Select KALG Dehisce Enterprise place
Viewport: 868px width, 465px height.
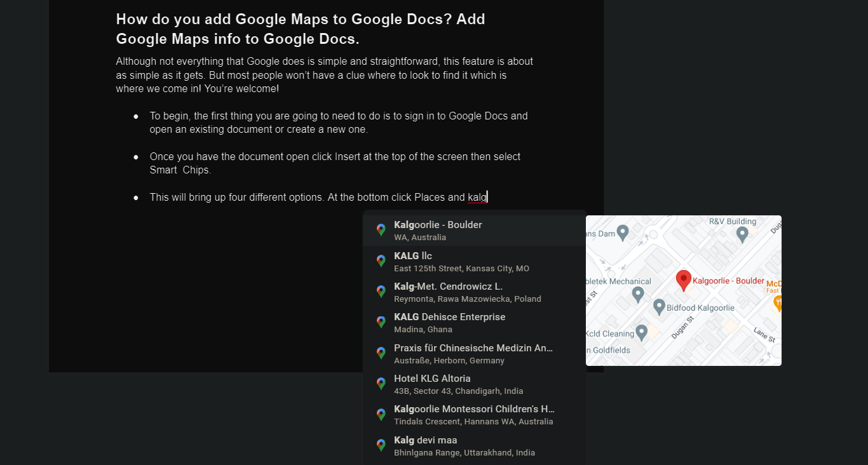(474, 323)
